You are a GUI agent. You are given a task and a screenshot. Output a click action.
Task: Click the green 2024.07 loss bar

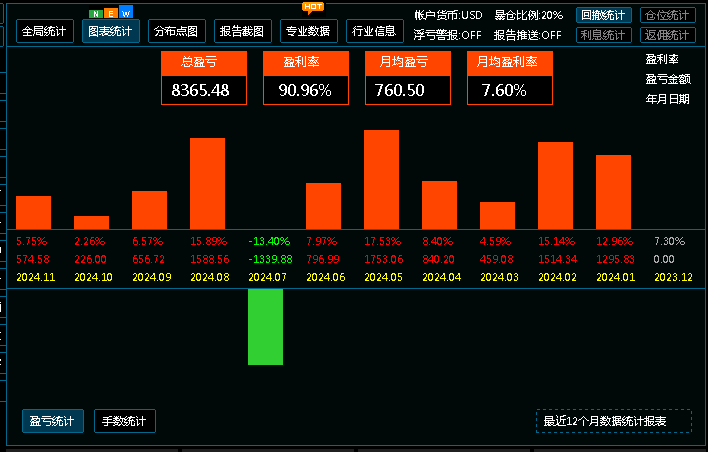click(265, 327)
